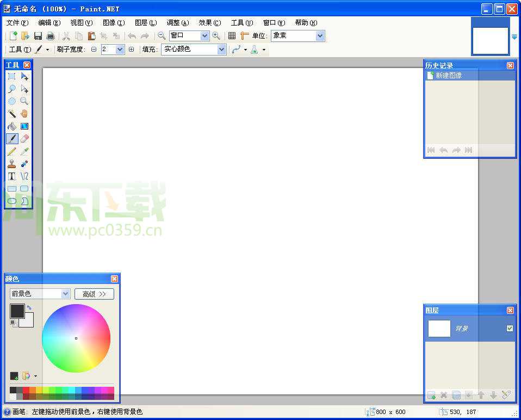The width and height of the screenshot is (521, 420).
Task: Select the Color Picker eyedropper tool
Action: [24, 151]
